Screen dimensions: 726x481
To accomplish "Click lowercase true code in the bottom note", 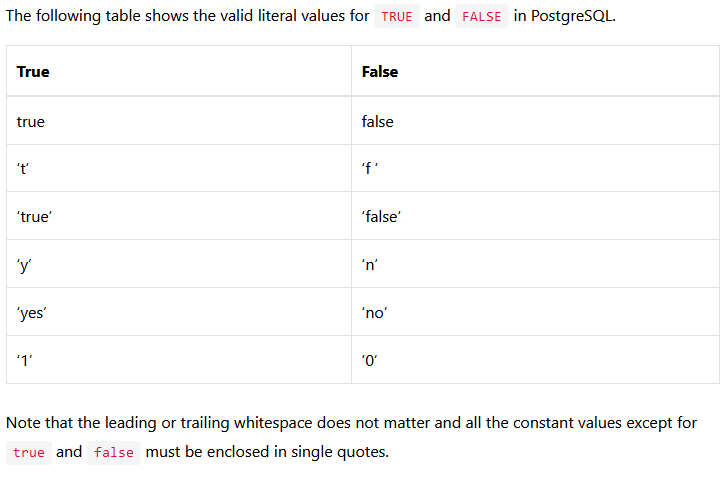I will tap(29, 453).
